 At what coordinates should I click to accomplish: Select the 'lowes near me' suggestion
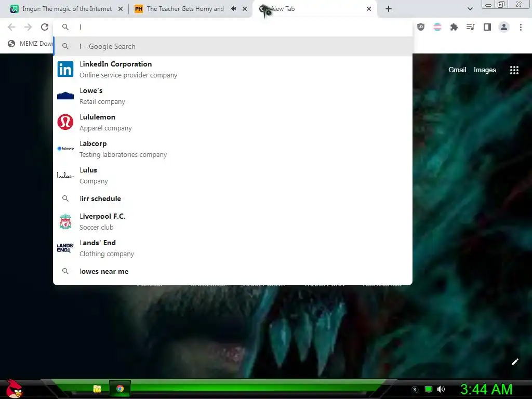tap(233, 271)
